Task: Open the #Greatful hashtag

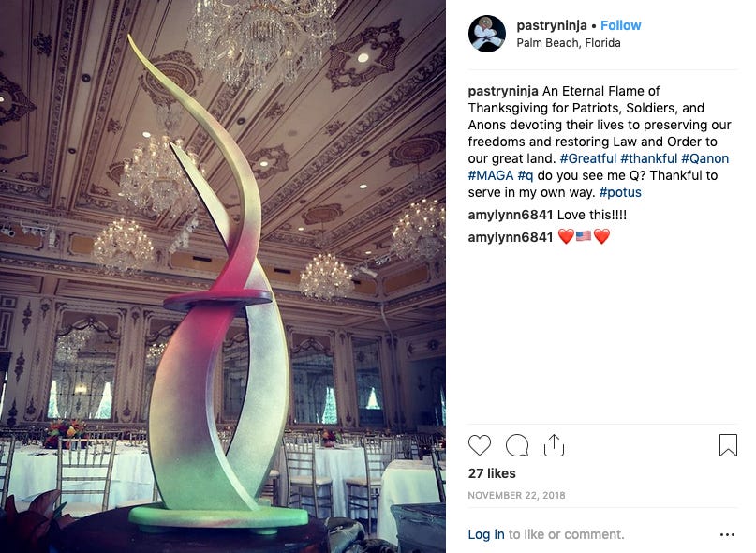Action: pyautogui.click(x=587, y=158)
